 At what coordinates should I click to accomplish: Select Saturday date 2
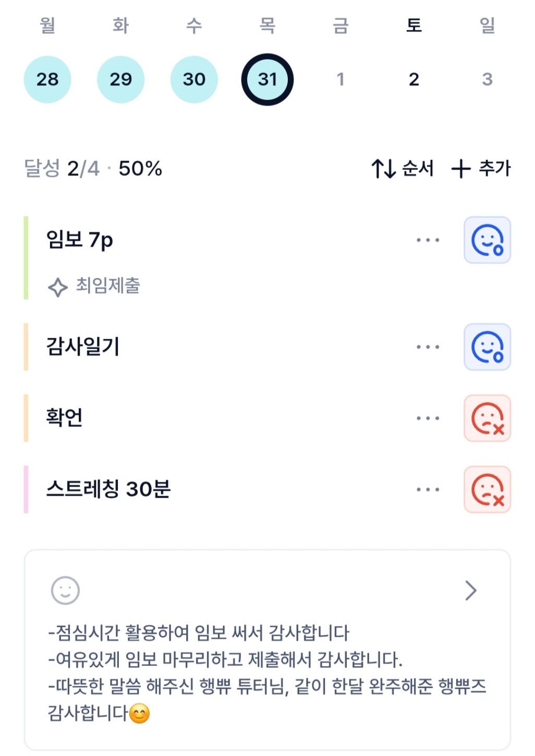(414, 79)
